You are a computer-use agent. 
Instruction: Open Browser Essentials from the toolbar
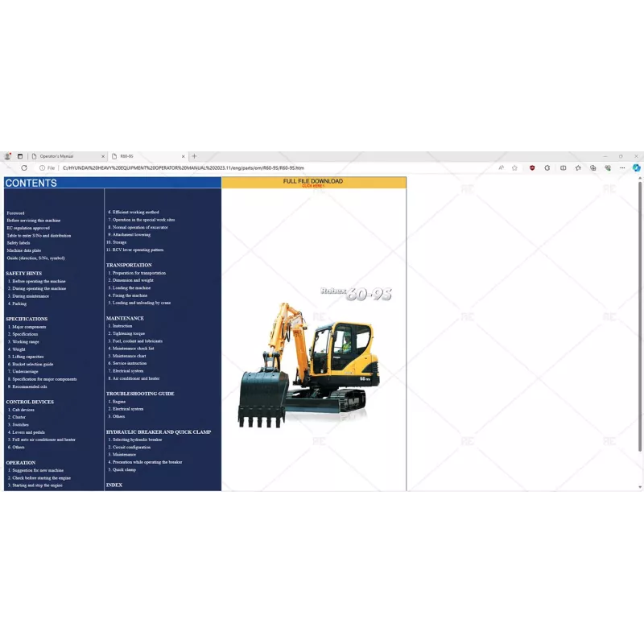608,167
